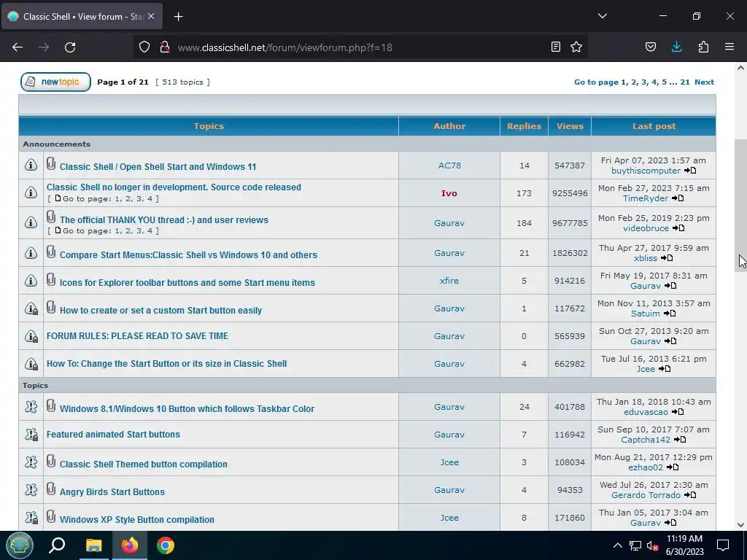
Task: Open Windows taskbar search magnifier
Action: pos(57,545)
